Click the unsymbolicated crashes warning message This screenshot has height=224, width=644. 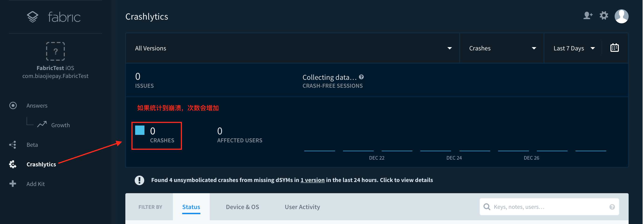[292, 180]
